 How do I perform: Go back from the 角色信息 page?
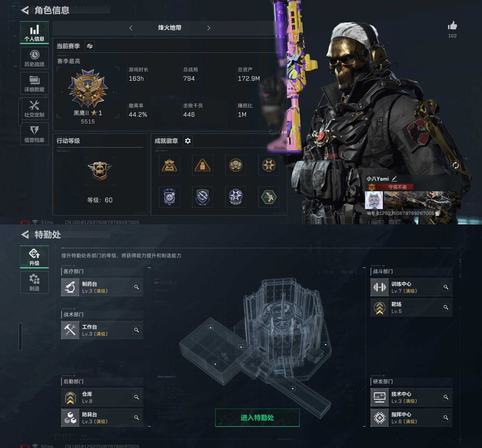tap(25, 10)
